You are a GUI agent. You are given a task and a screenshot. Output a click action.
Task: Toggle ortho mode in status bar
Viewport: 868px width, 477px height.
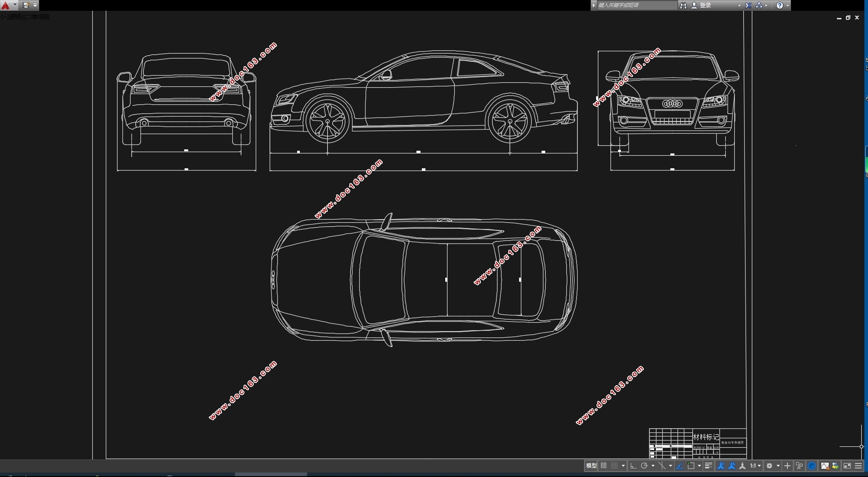point(633,466)
